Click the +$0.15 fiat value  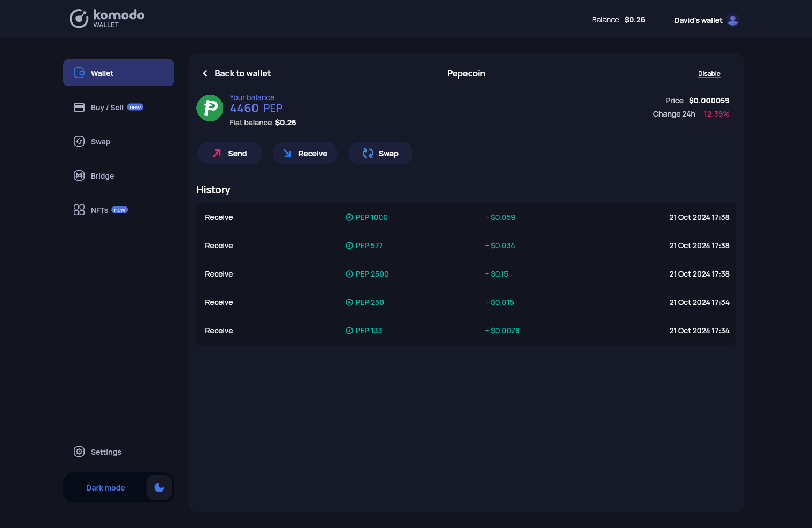coord(496,274)
